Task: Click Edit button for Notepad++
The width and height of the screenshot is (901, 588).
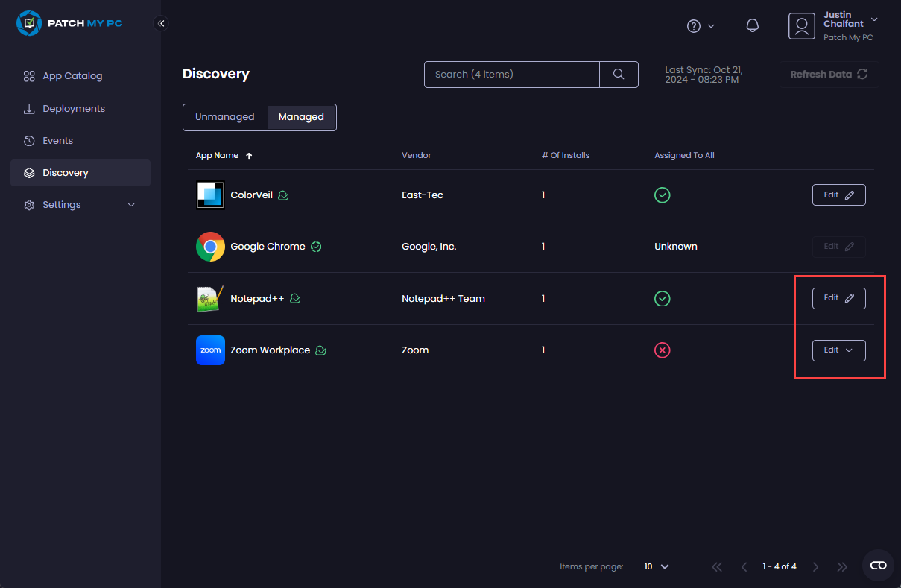Action: coord(838,298)
